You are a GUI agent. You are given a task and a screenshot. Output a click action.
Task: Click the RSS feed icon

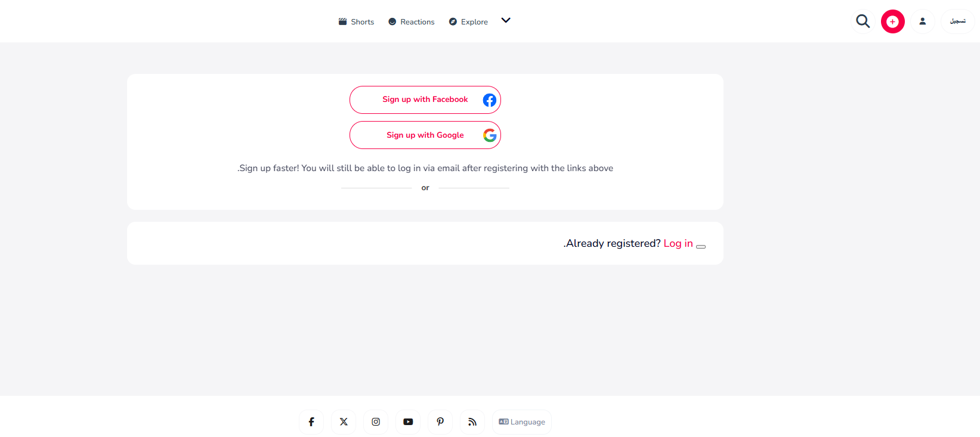click(472, 421)
